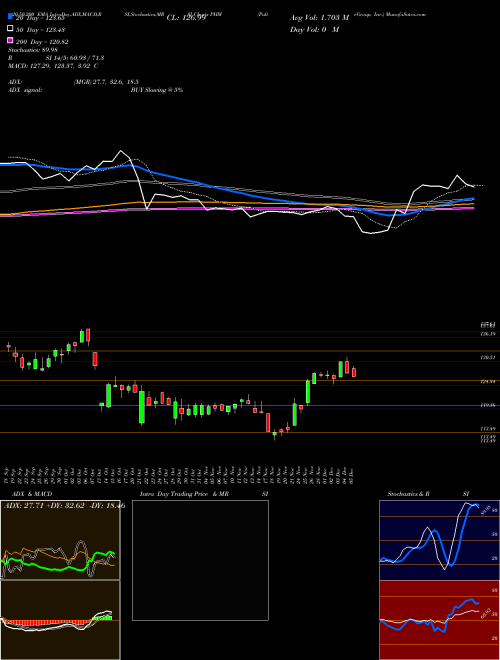This screenshot has width=500, height=660.
Task: Select the '200 Day = 120.82' legend text
Action: [42, 42]
